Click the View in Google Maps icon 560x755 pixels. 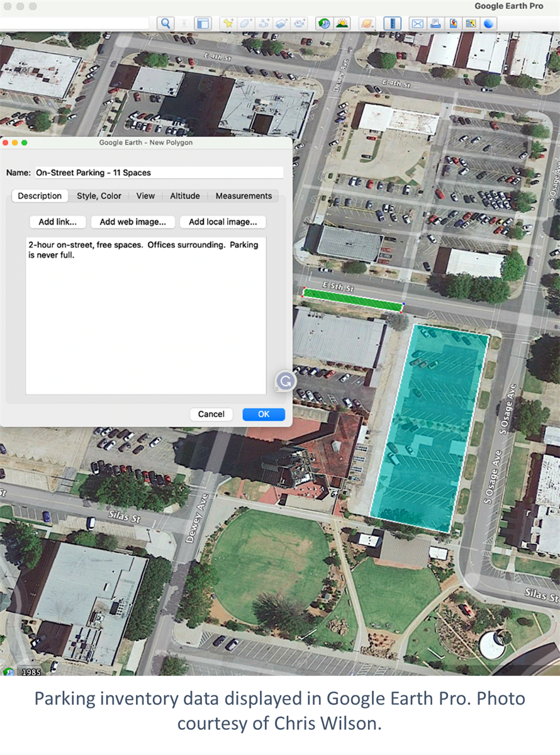point(470,23)
